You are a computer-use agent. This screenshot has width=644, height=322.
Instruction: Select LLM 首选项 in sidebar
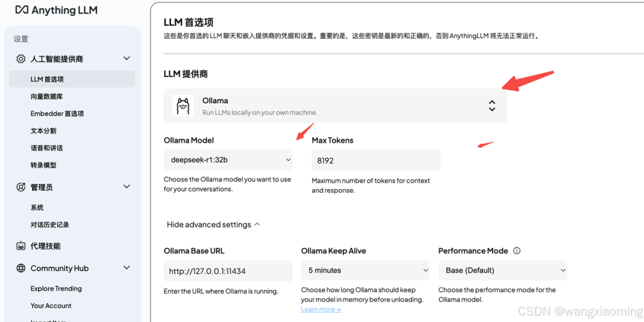72,79
